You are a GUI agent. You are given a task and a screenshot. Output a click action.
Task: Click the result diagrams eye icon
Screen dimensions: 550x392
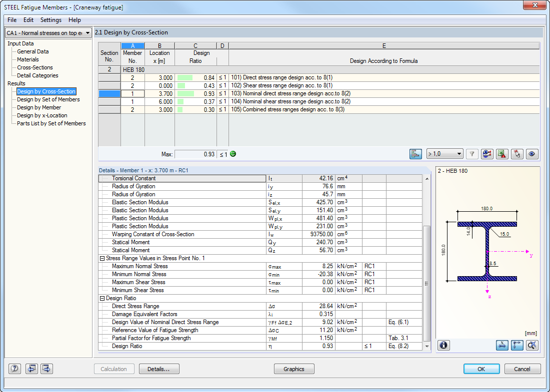click(487, 154)
